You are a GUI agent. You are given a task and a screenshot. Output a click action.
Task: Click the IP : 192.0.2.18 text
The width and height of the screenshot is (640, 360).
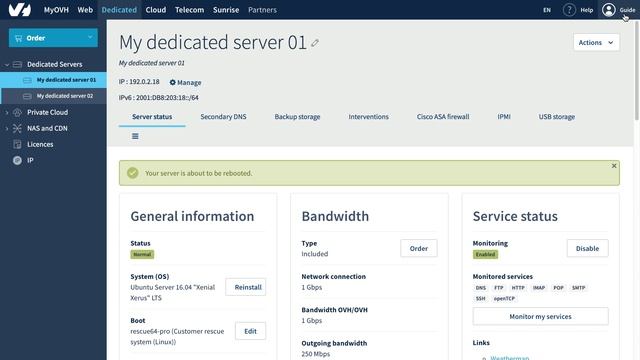tap(139, 82)
